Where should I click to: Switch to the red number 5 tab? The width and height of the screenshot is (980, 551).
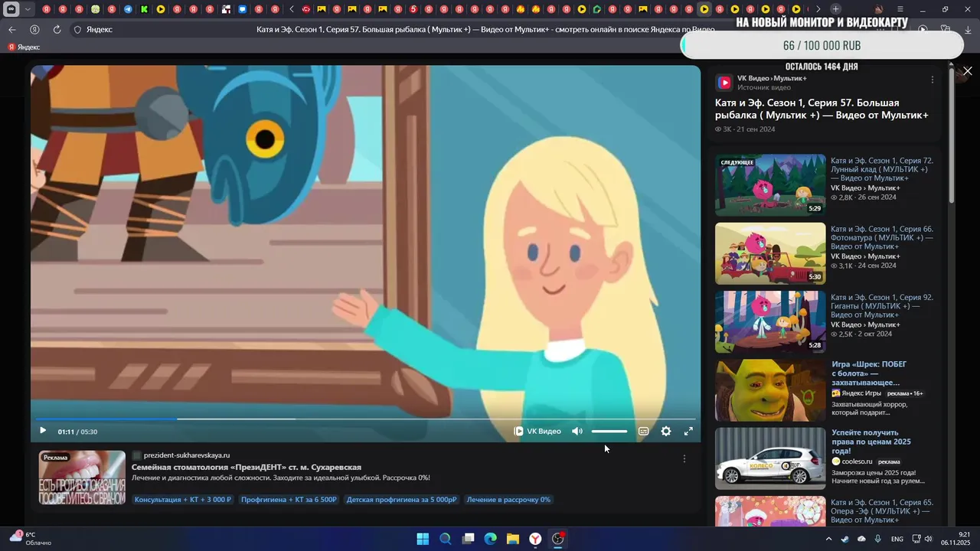[413, 9]
